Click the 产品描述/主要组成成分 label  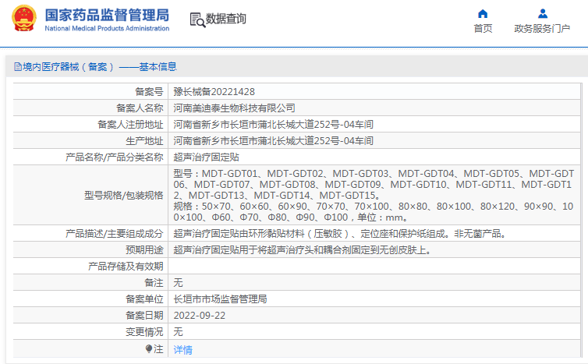coord(115,234)
